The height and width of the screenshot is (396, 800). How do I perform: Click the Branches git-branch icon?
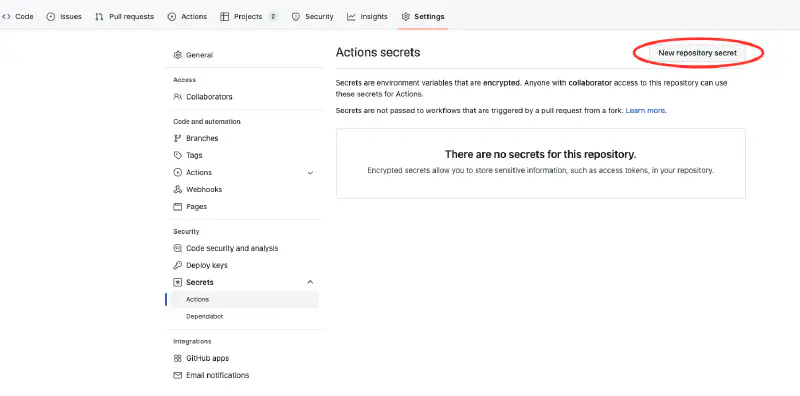[178, 138]
